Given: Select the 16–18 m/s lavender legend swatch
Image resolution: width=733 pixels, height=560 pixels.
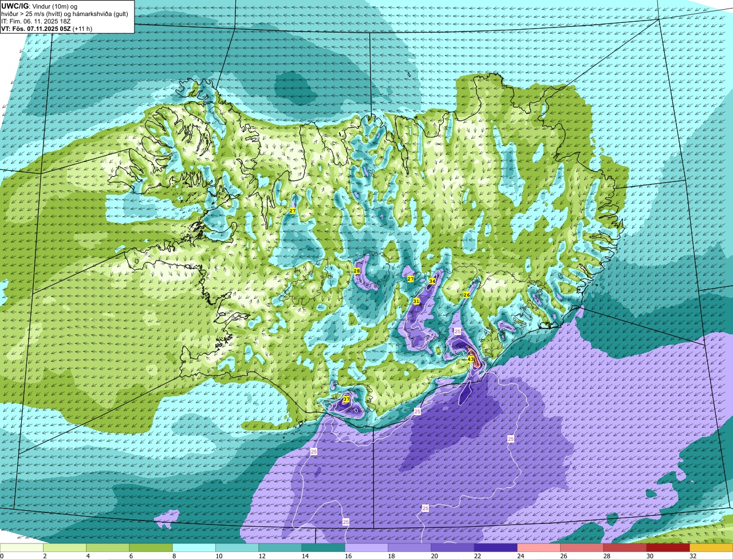Looking at the screenshot, I should pos(366,547).
